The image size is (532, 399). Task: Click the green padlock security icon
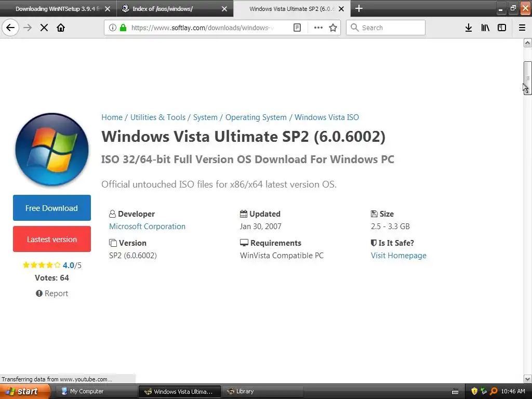(x=123, y=28)
